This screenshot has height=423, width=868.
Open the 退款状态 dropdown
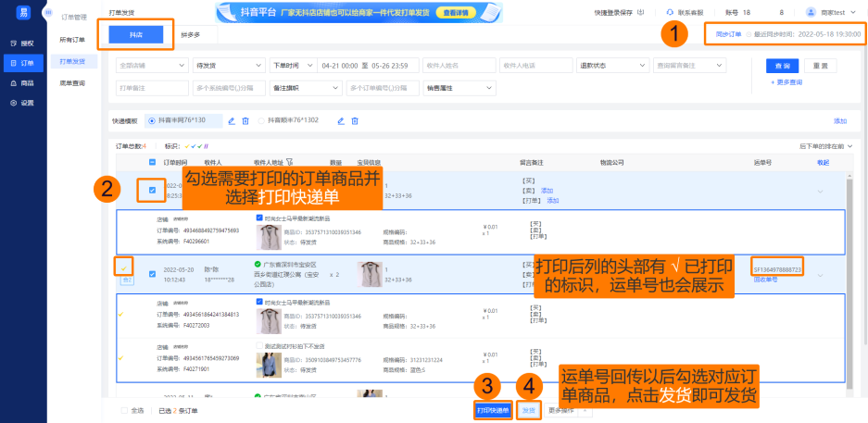pos(612,65)
